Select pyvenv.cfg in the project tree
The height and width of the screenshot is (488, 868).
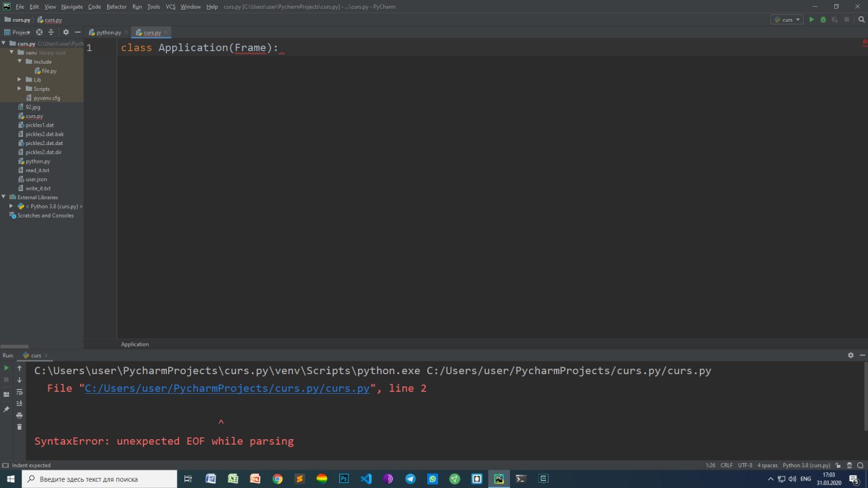[43, 98]
